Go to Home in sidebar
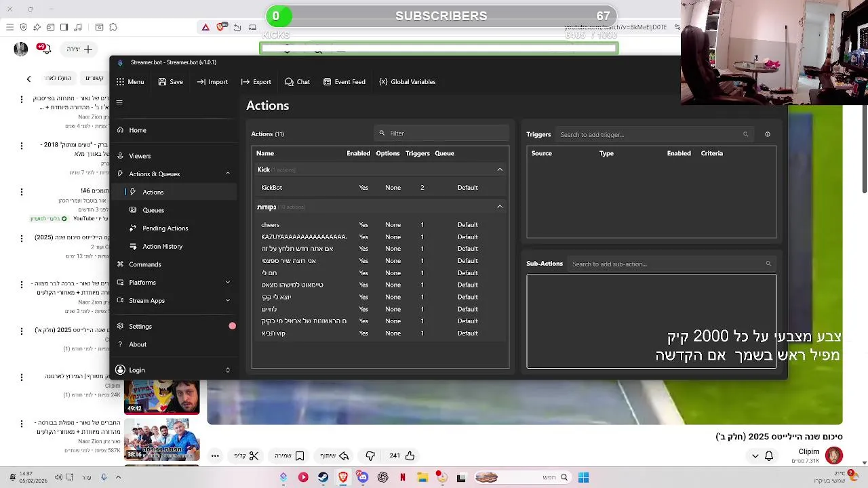This screenshot has height=488, width=868. tap(174, 130)
